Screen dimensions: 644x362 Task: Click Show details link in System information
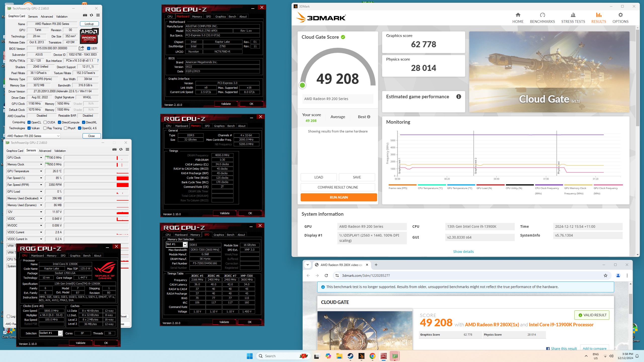(463, 252)
